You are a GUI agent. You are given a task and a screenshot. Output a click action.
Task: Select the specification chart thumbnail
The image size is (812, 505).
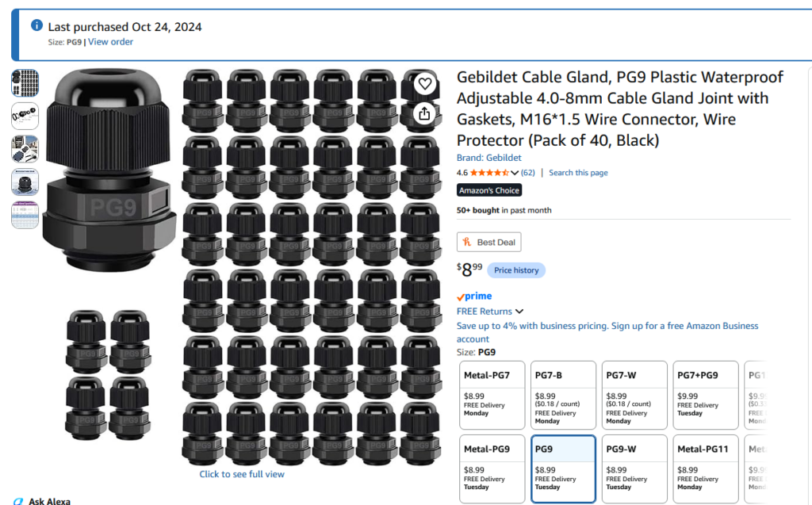25,215
